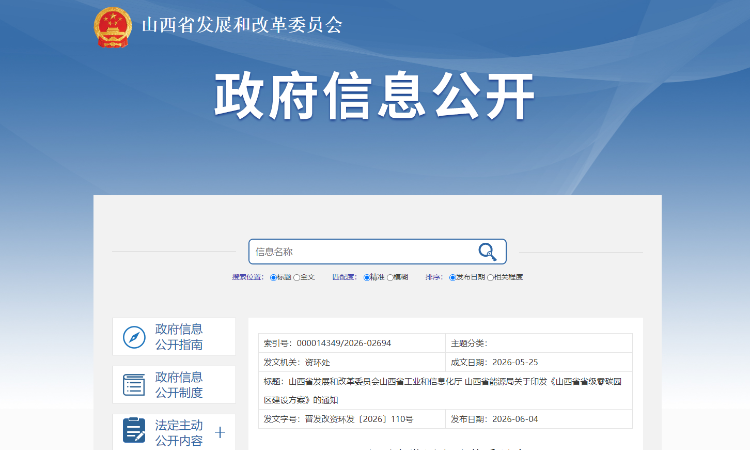Screen dimensions: 750x450
Task: Click the clipboard icon for 法定主动公开内容
Action: [134, 430]
